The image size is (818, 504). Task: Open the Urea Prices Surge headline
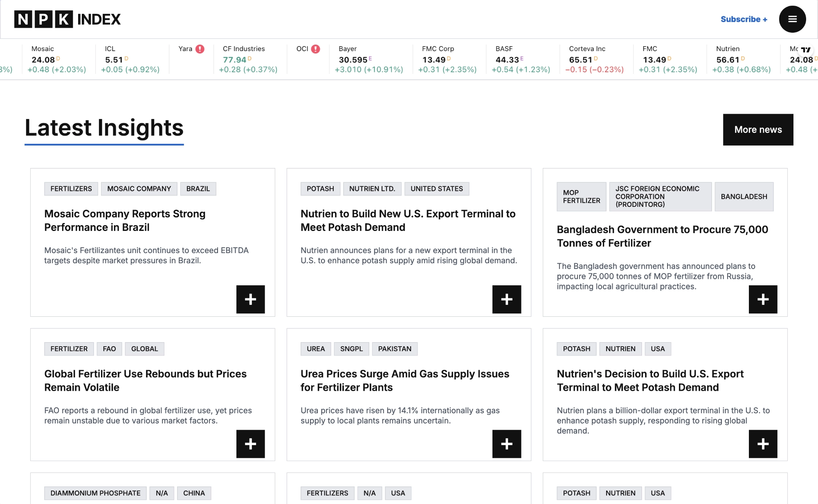point(405,380)
